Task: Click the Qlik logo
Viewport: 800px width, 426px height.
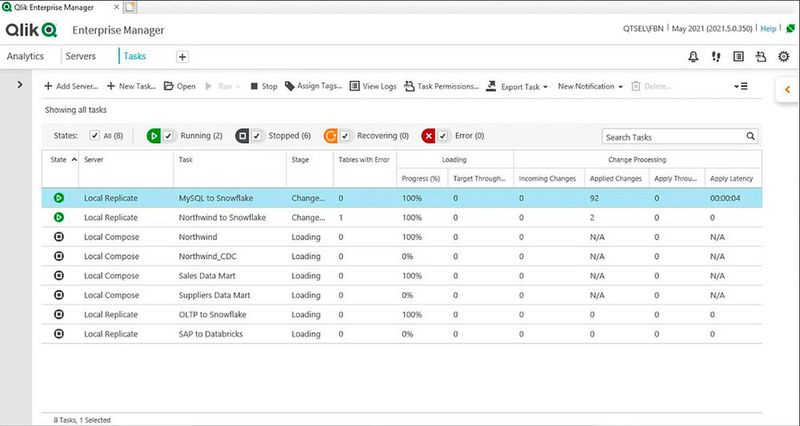Action: point(31,30)
